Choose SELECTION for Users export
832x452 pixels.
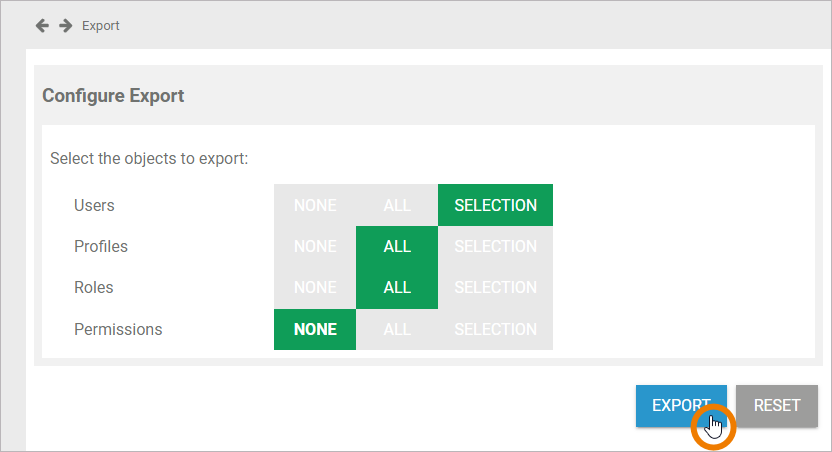(x=495, y=205)
